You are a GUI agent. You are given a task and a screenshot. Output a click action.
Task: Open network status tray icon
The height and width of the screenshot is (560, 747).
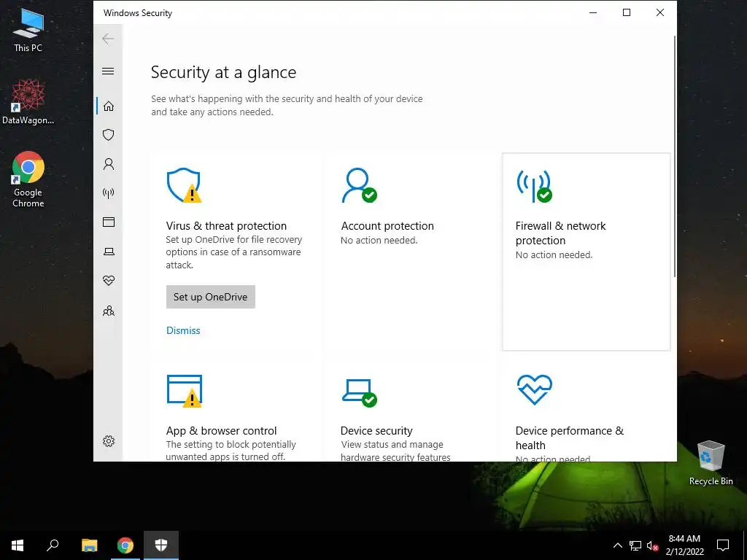(x=635, y=545)
